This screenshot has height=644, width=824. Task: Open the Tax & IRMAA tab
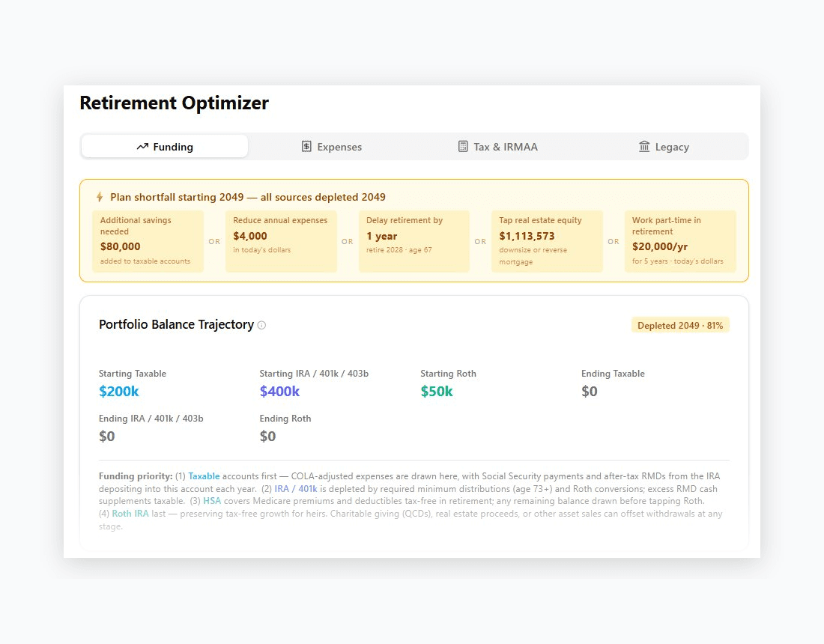(x=497, y=146)
